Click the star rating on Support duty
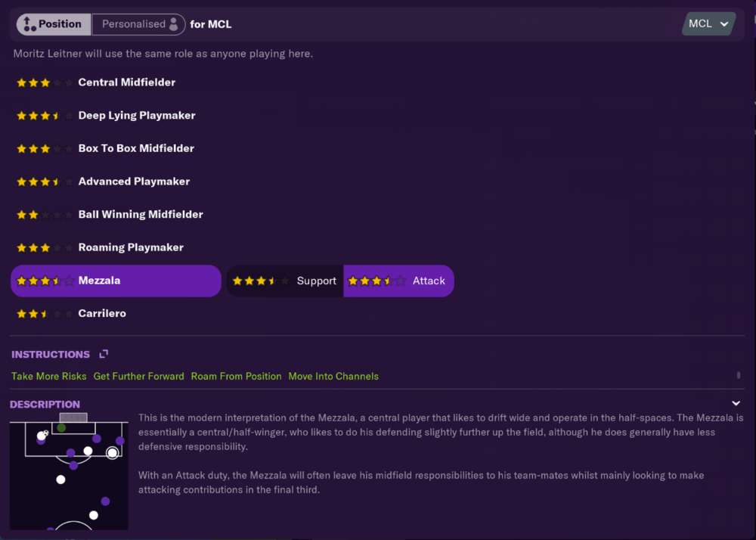Screen dimensions: 756x540 pyautogui.click(x=261, y=281)
